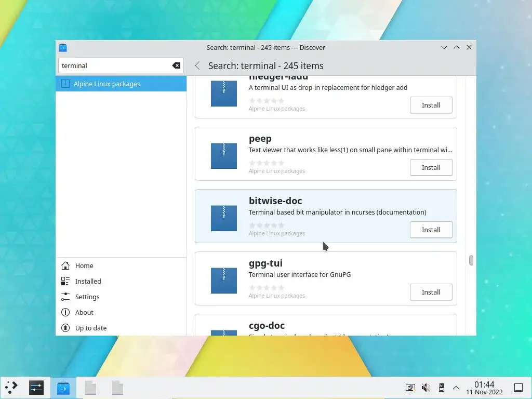Click Show Desktop button in taskbar

518,388
